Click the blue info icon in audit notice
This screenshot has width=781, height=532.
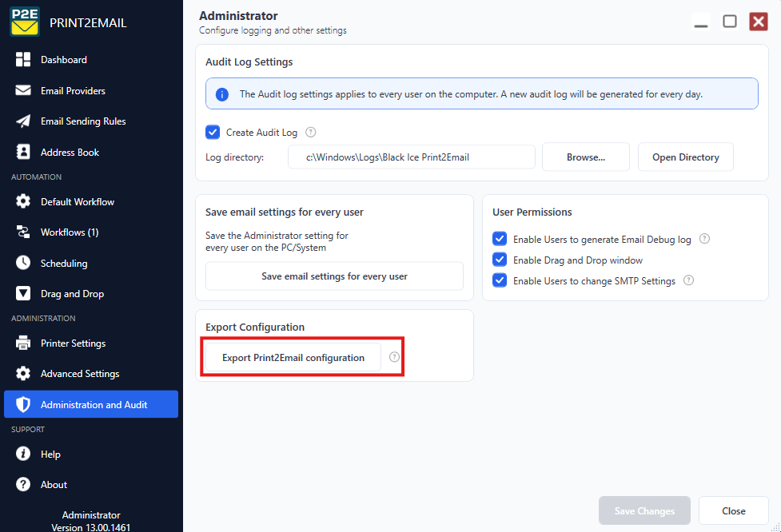coord(221,94)
